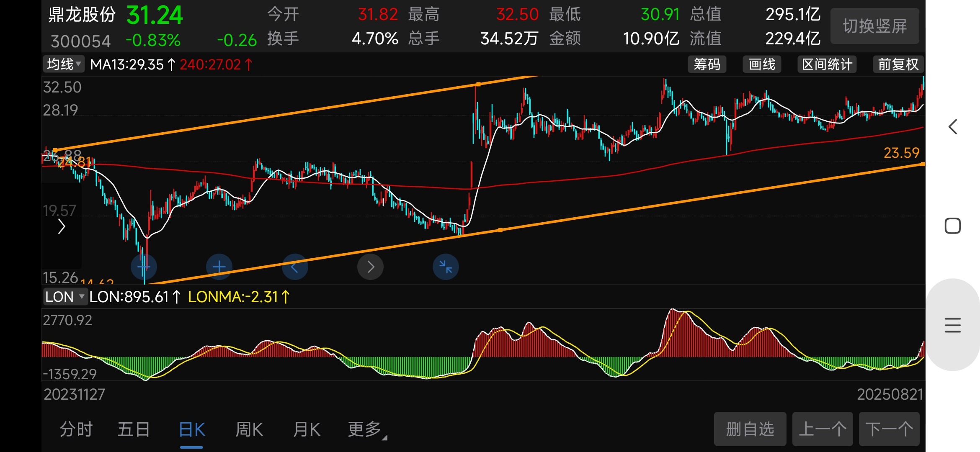
Task: Tap day high value 32.50 in header
Action: [517, 15]
